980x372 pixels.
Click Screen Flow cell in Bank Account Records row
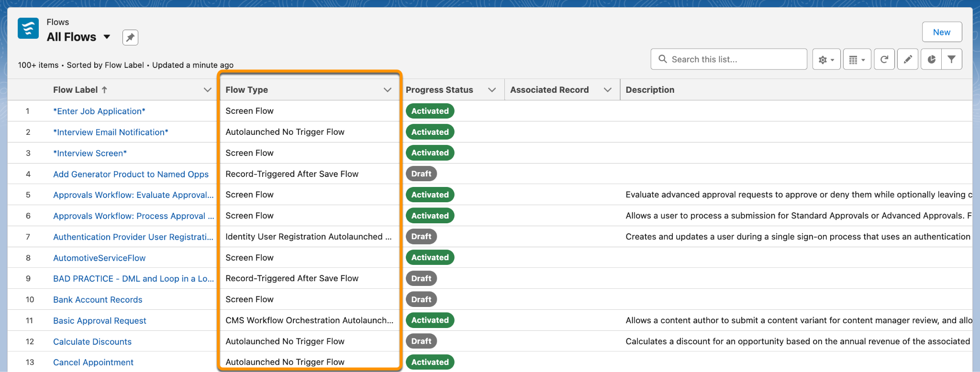(249, 299)
